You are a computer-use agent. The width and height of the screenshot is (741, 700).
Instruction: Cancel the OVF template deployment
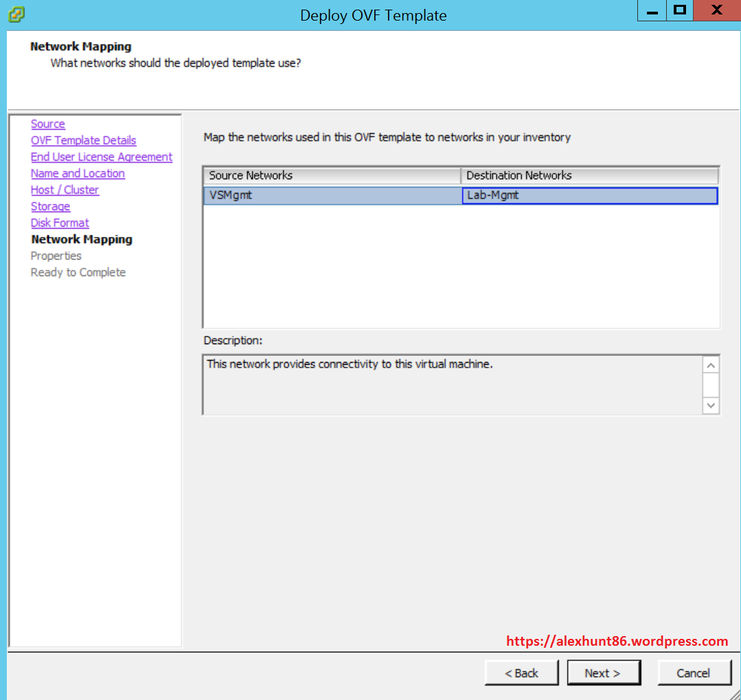[693, 673]
